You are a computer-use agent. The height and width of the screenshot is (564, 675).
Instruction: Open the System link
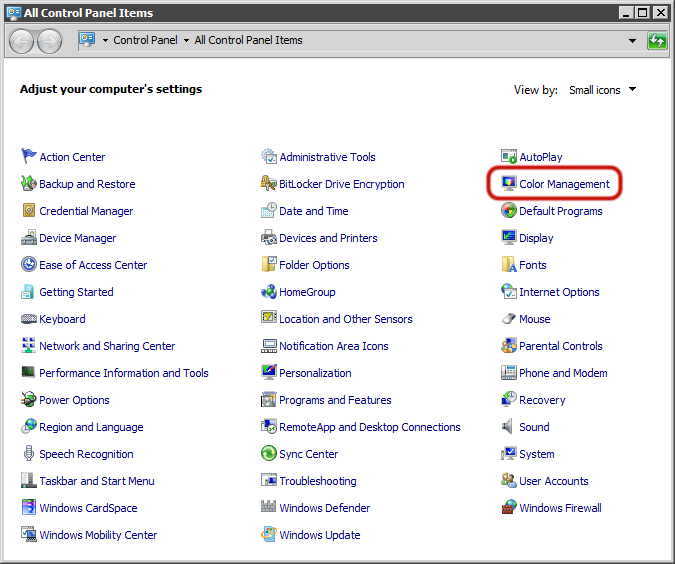536,454
